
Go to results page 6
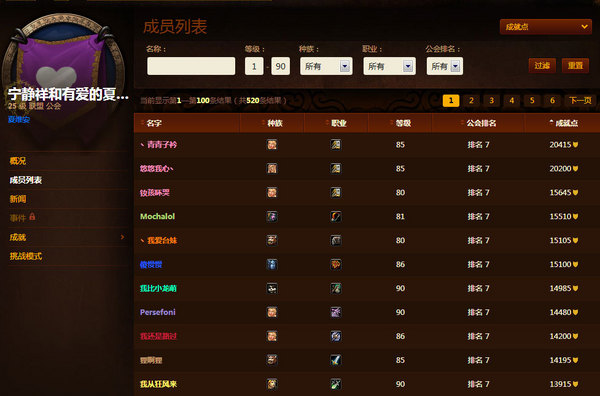pyautogui.click(x=552, y=101)
